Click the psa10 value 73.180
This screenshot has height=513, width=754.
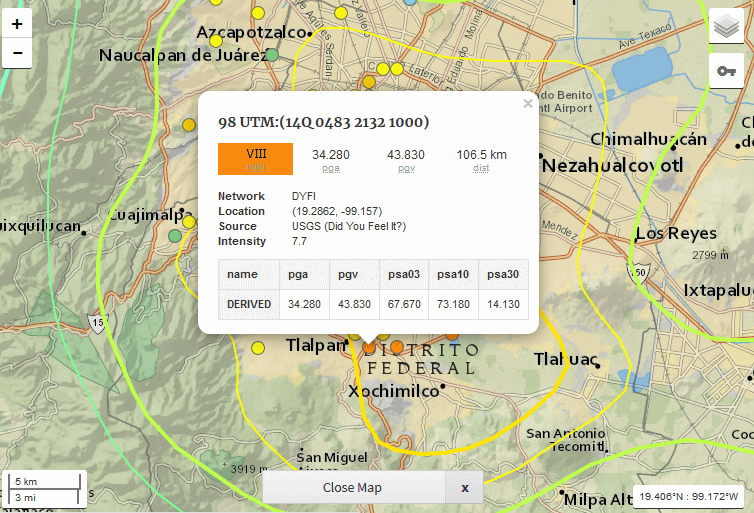[x=453, y=304]
